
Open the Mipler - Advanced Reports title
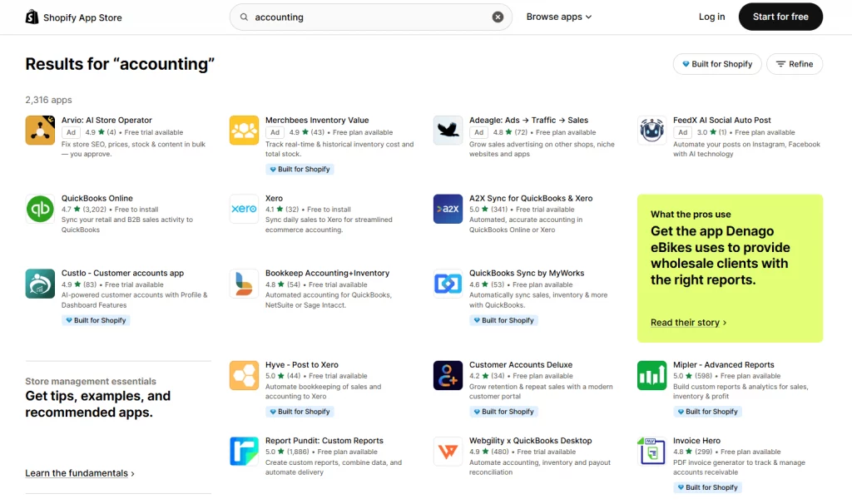[723, 365]
